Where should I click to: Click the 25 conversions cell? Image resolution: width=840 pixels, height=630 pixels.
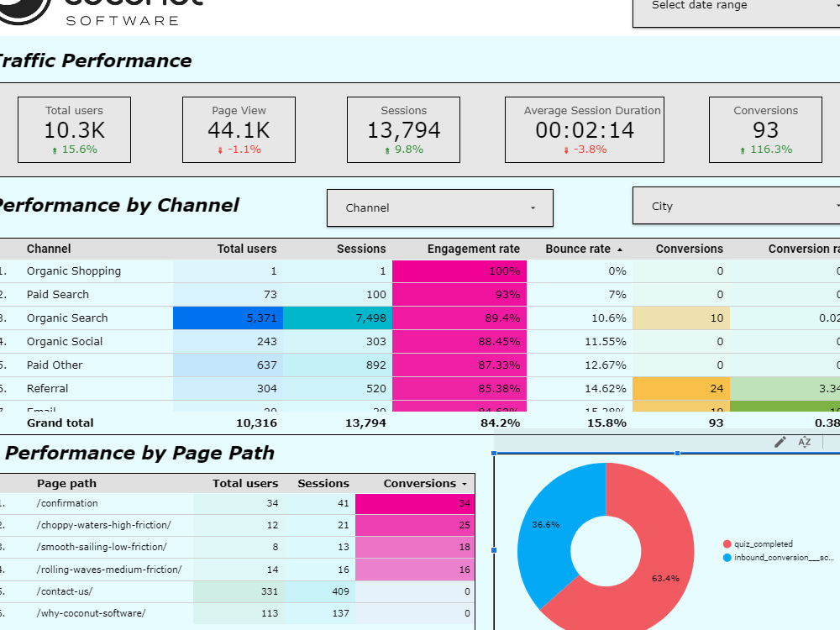click(x=415, y=526)
